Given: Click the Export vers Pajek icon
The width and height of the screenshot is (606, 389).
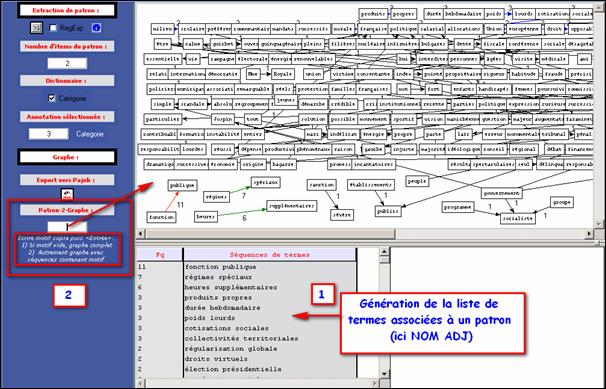Looking at the screenshot, I should (x=67, y=194).
